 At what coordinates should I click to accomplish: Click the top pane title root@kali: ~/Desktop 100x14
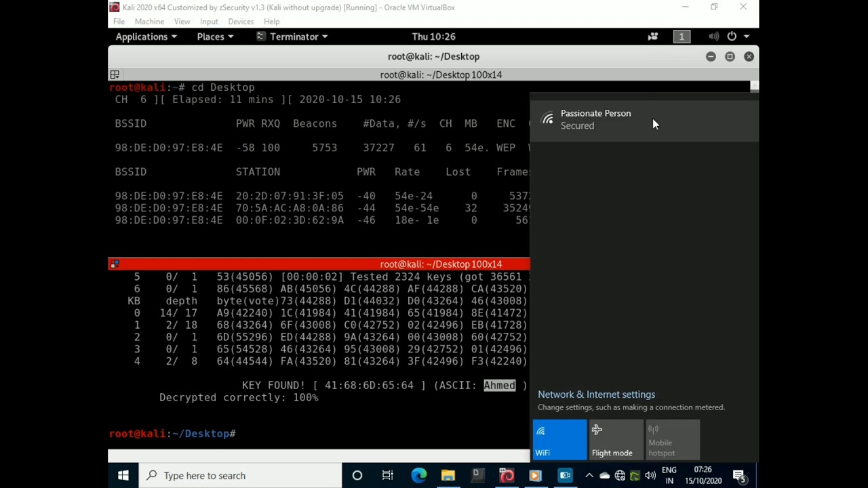point(441,75)
